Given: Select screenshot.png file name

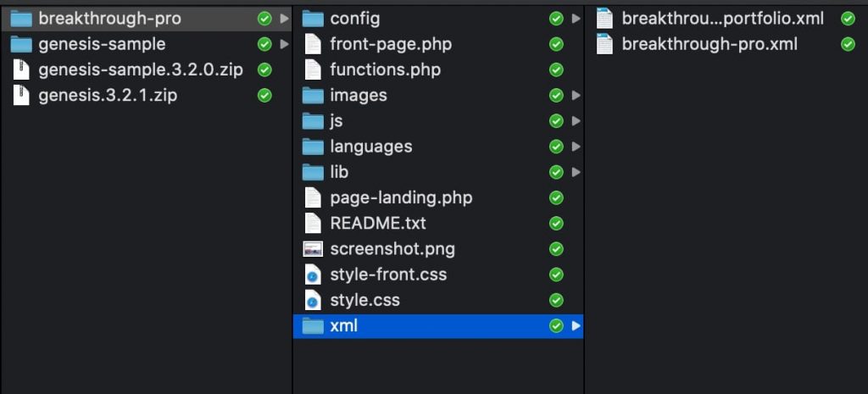Looking at the screenshot, I should (x=392, y=249).
